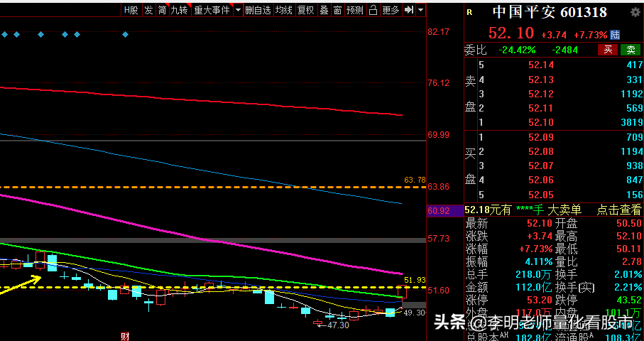Select sell level 3 price 52.12
Viewport: 644px width, 341px height.
pyautogui.click(x=541, y=94)
